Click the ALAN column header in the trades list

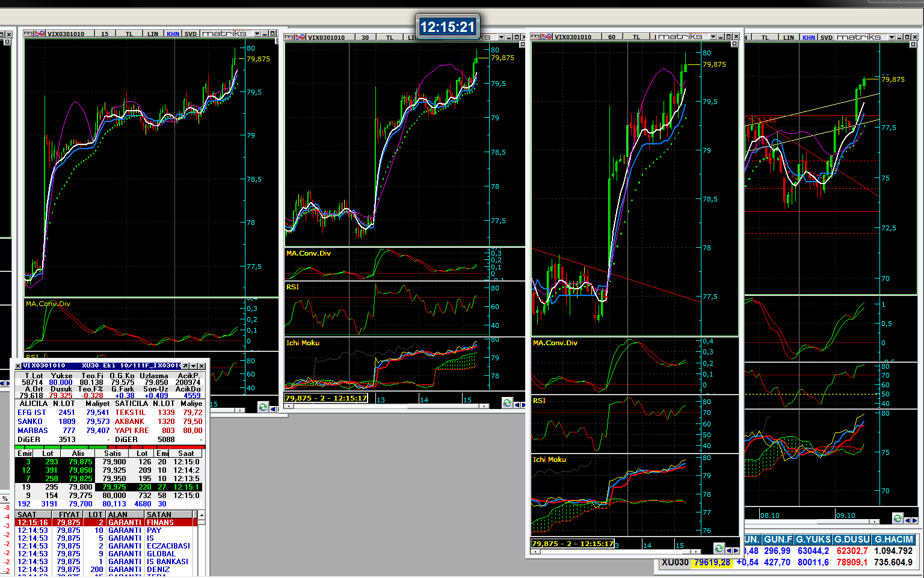pos(118,515)
